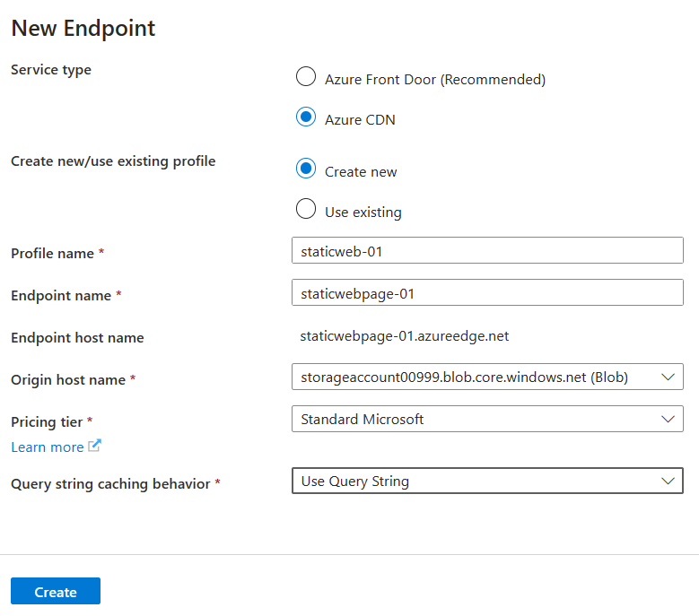
Task: Open the Query string caching behavior dropdown
Action: (487, 481)
